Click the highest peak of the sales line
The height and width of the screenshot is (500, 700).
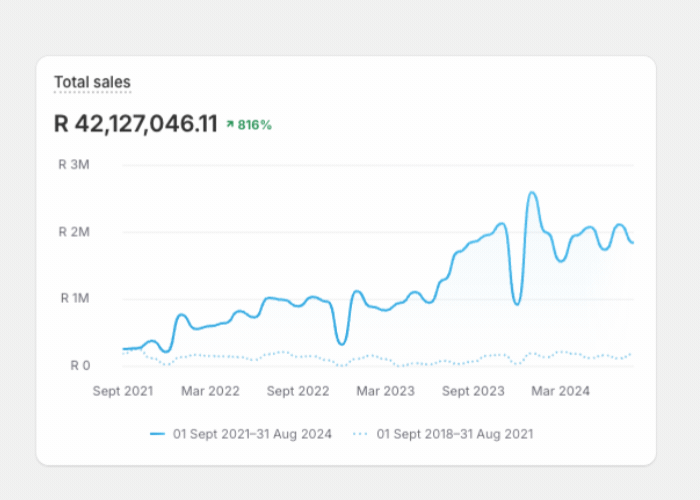[532, 193]
